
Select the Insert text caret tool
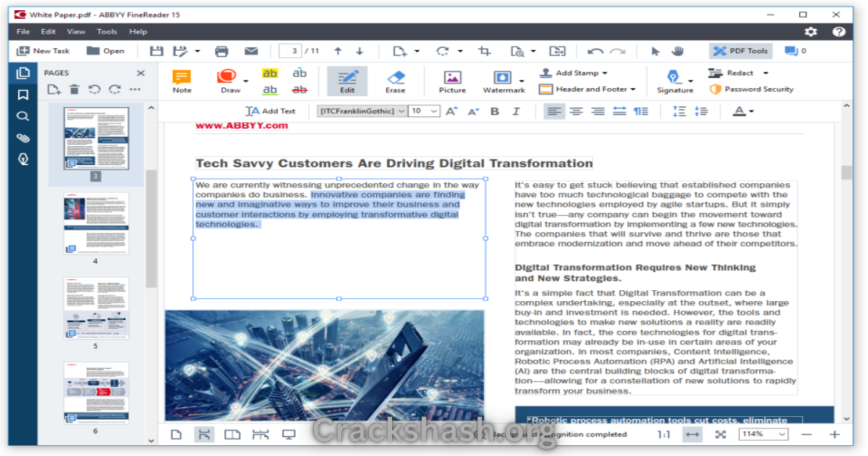(299, 73)
